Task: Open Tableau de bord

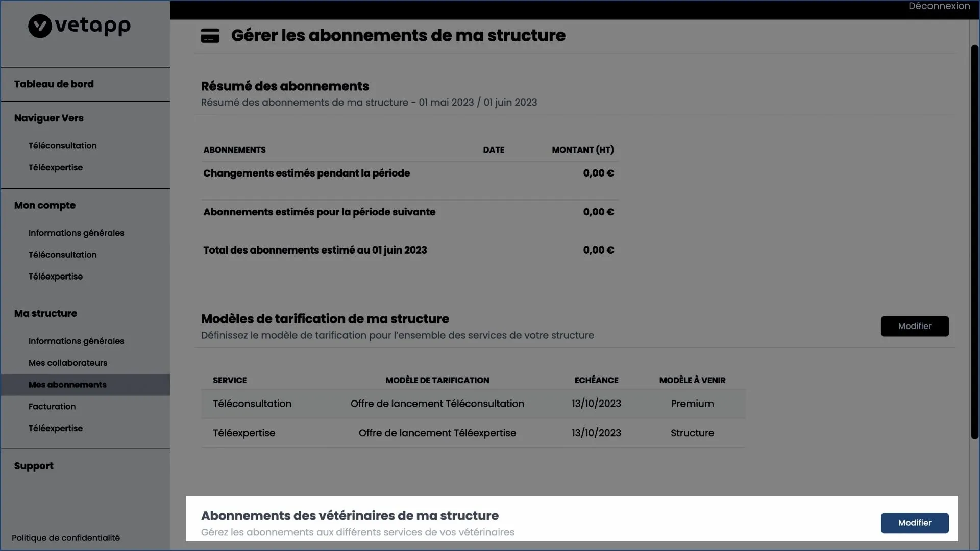Action: (x=54, y=84)
